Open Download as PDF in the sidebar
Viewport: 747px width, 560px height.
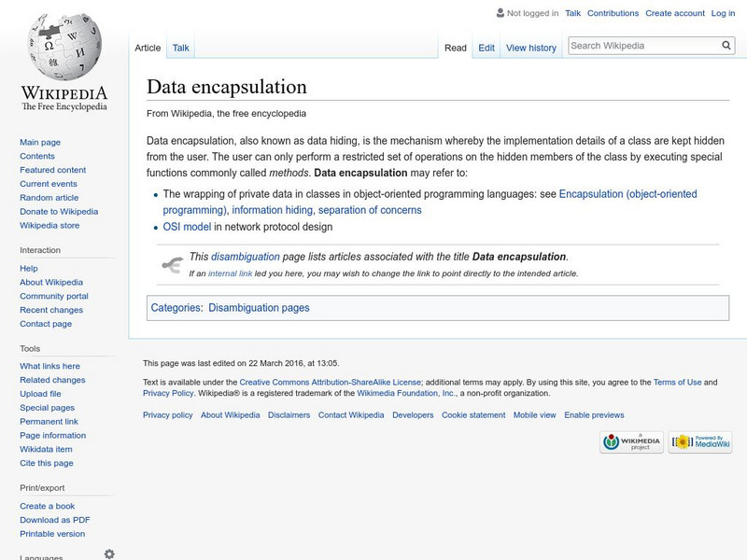click(x=54, y=519)
